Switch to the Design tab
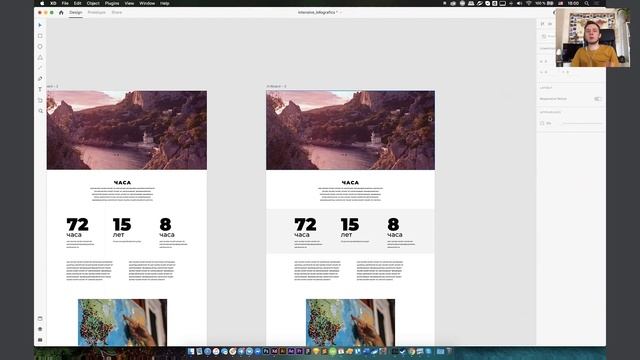Image resolution: width=640 pixels, height=360 pixels. pos(76,13)
